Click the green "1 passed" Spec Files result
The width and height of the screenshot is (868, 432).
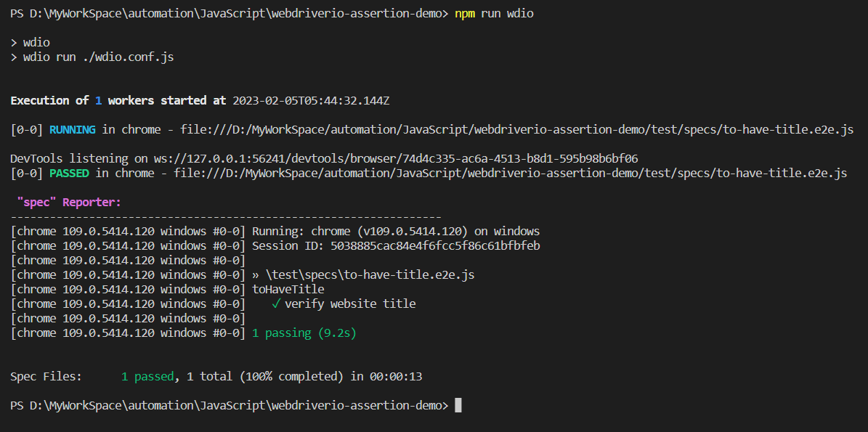click(147, 377)
